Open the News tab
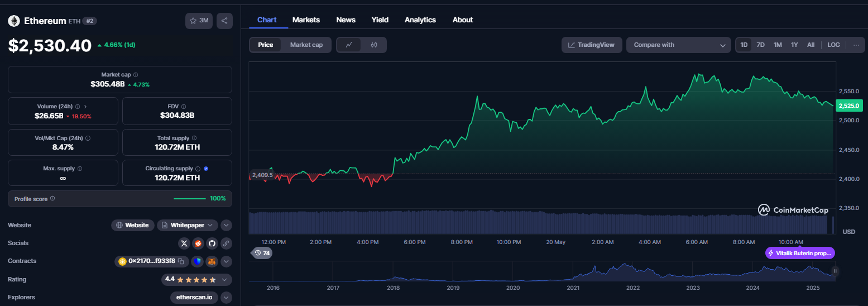 [x=346, y=20]
